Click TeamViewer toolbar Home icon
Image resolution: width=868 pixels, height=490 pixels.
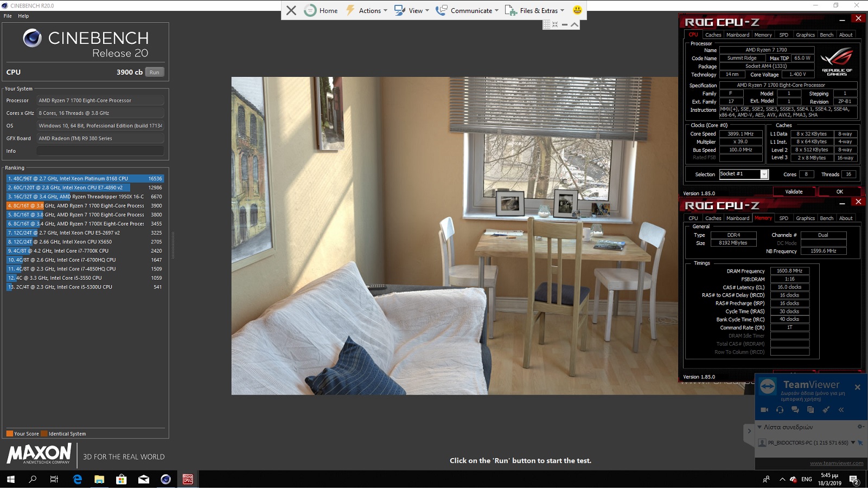coord(310,10)
